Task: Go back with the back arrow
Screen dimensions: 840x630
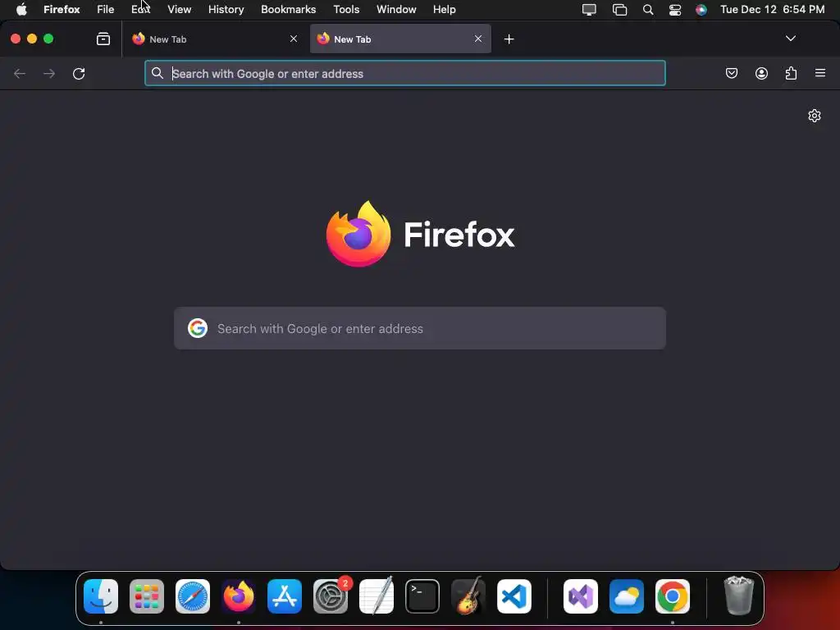Action: pos(20,73)
